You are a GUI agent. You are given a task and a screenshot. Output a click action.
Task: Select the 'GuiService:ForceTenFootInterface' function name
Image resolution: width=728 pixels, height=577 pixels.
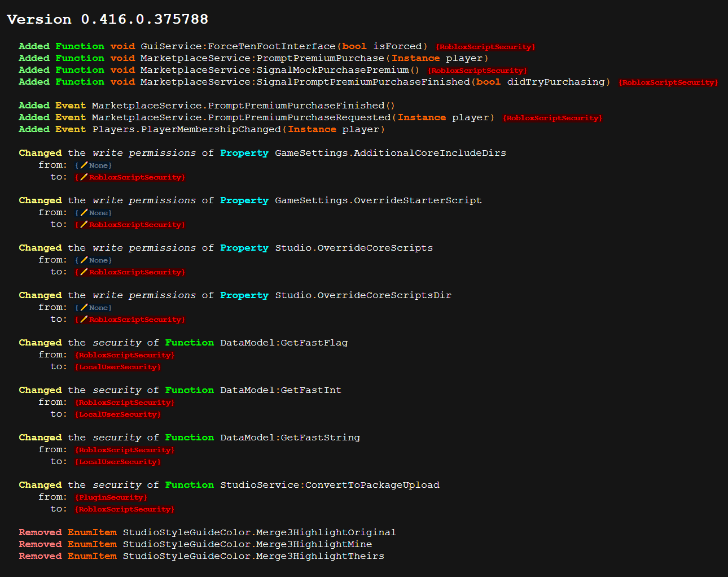point(238,46)
